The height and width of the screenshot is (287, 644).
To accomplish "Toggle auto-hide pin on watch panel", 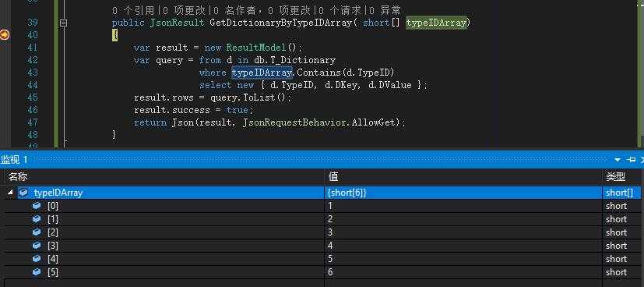I will tap(631, 160).
